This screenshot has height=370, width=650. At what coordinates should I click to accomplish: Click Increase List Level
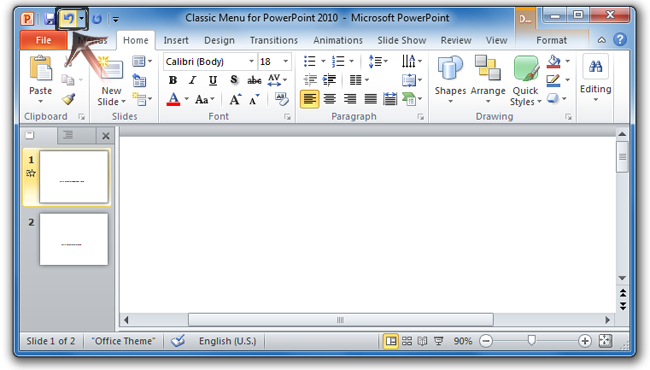pos(330,80)
